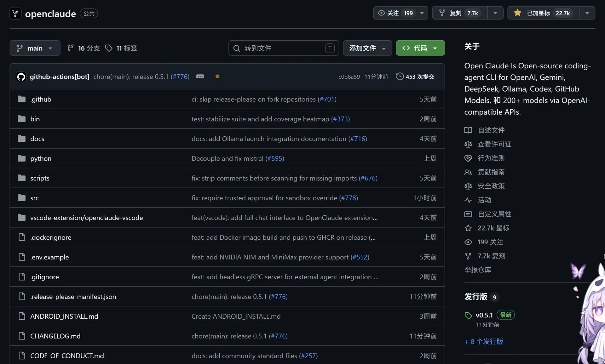
Task: Click the .env.example file icon
Action: pyautogui.click(x=22, y=257)
